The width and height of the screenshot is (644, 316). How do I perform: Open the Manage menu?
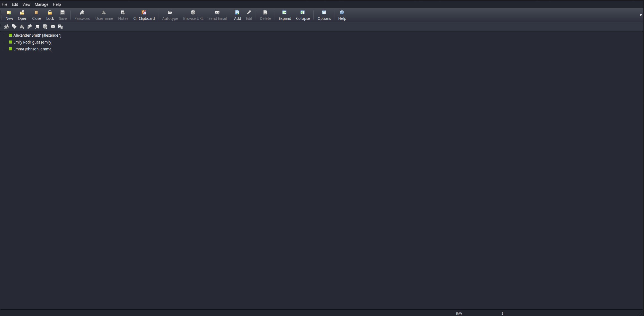pyautogui.click(x=41, y=4)
